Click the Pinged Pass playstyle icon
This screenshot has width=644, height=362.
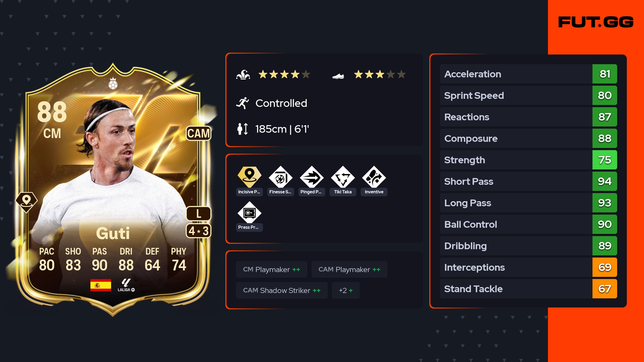point(312,177)
